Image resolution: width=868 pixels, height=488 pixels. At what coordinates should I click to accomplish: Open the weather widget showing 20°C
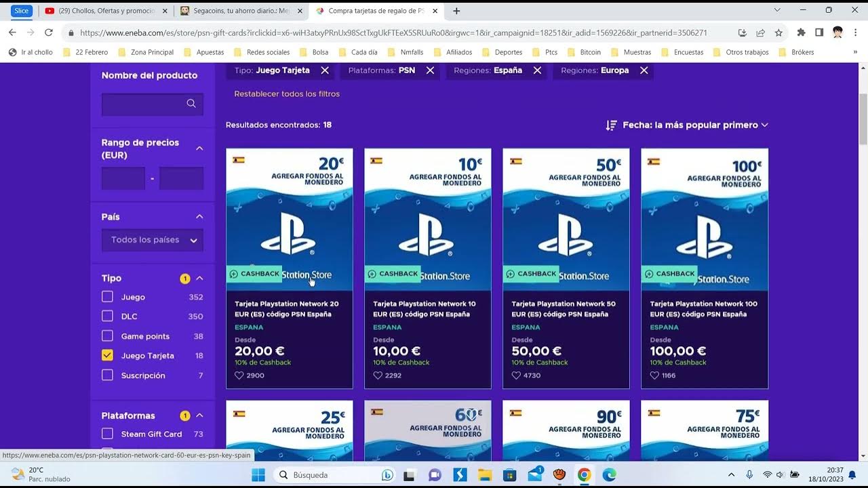tap(41, 474)
